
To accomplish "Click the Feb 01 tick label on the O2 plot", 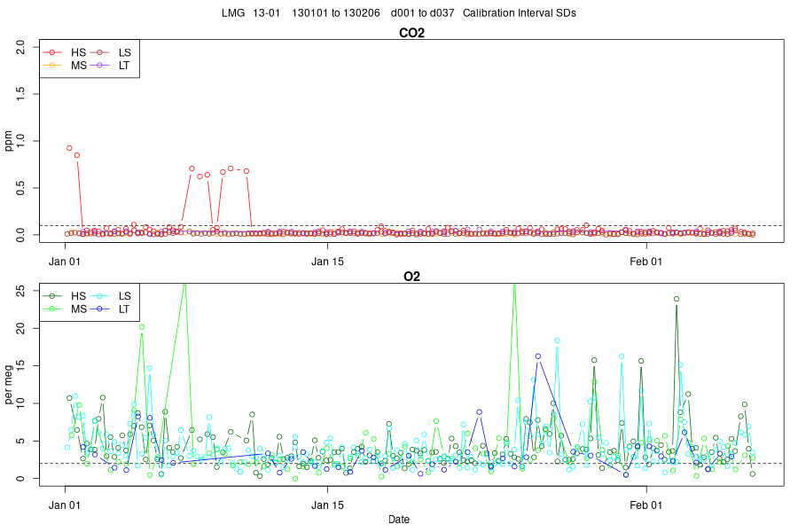I will point(645,505).
